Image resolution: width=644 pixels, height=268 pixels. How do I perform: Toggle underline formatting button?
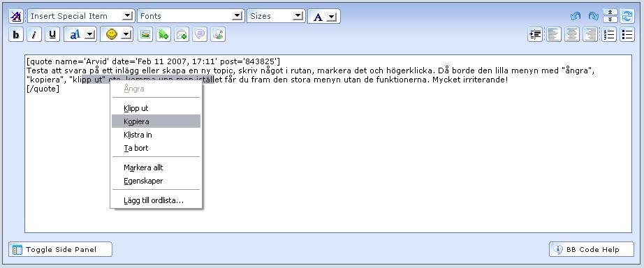coord(52,35)
